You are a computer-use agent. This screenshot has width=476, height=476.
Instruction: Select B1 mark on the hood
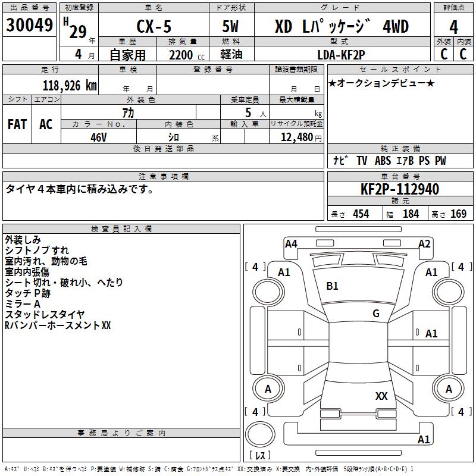[x=332, y=286]
